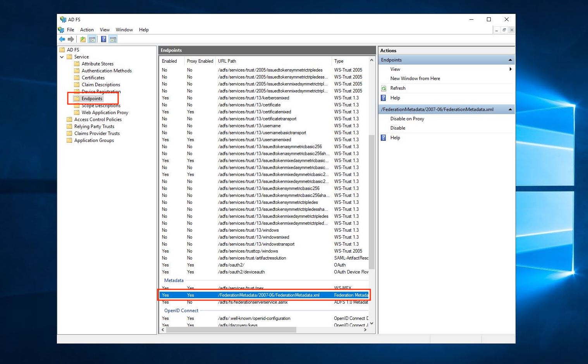Disable the selected FederationMetadata.xml endpoint
This screenshot has width=588, height=364.
[x=397, y=128]
